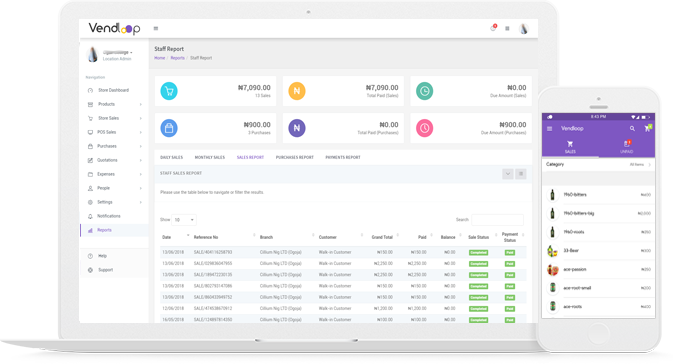This screenshot has width=673, height=364.
Task: Click the Home breadcrumb link
Action: click(x=160, y=58)
